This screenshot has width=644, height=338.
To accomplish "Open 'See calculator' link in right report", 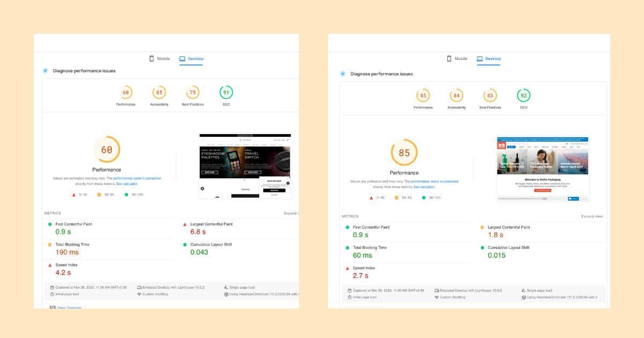I will (425, 187).
